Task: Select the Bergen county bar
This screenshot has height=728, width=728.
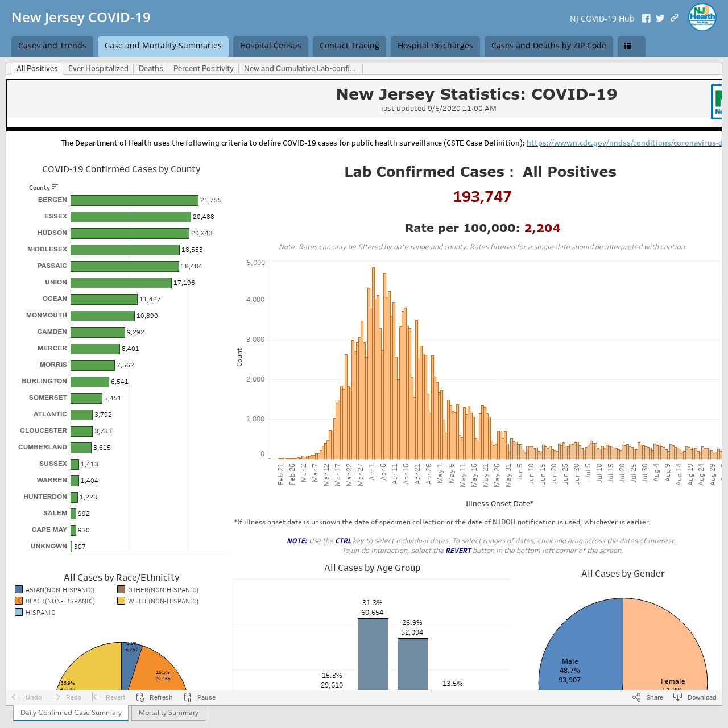Action: (134, 200)
